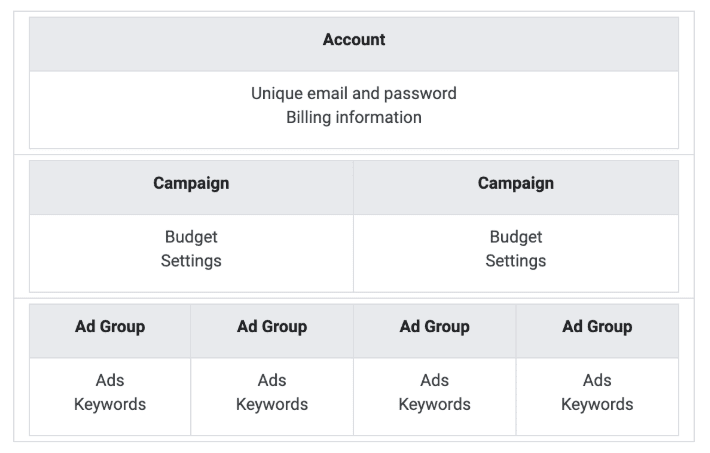Click the first Ad Group header
Image resolution: width=710 pixels, height=453 pixels.
pos(110,327)
